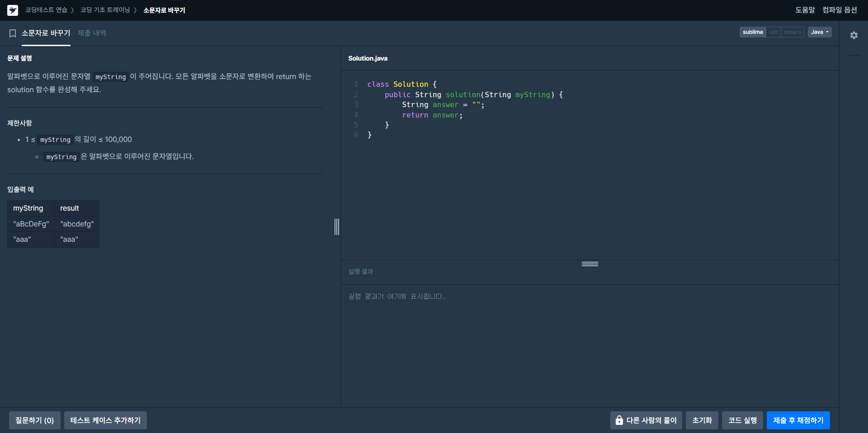The width and height of the screenshot is (868, 433).
Task: Click 테스트 케이스 추가하기 button
Action: [x=105, y=420]
